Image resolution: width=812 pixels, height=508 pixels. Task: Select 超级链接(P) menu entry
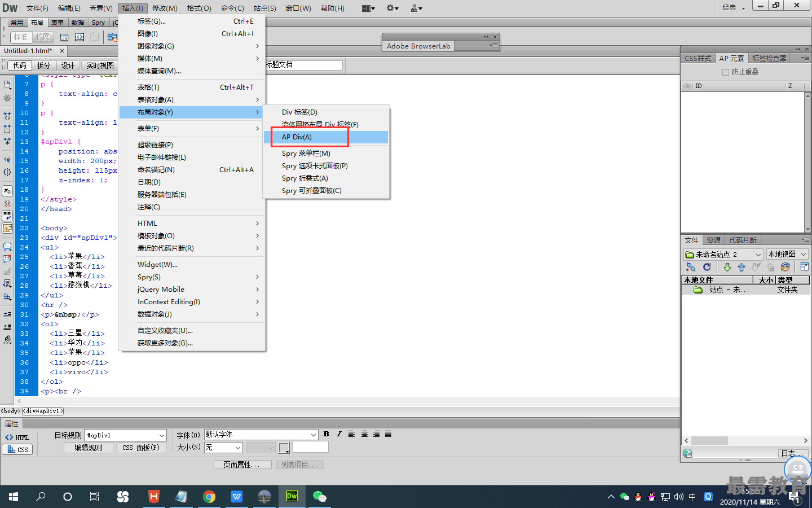click(192, 145)
